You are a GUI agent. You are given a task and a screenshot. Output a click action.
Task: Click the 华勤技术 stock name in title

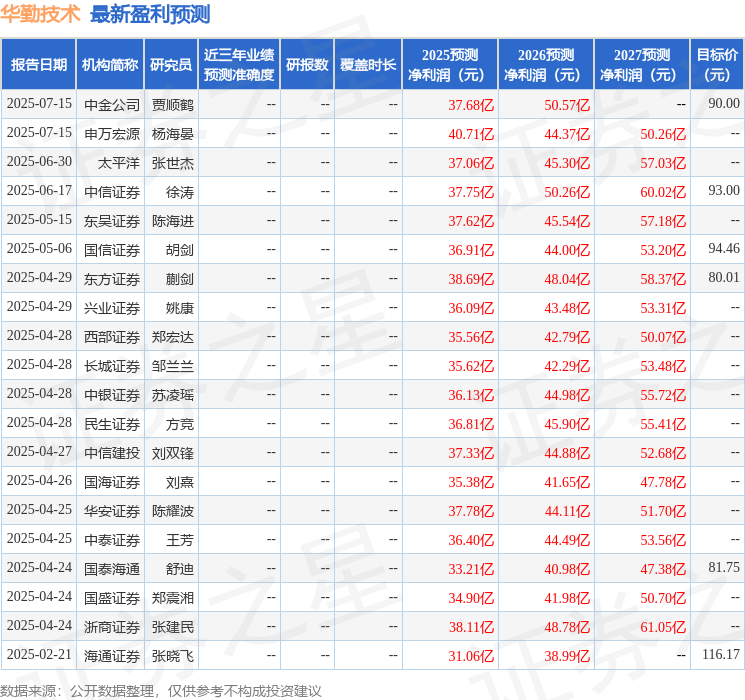click(41, 14)
